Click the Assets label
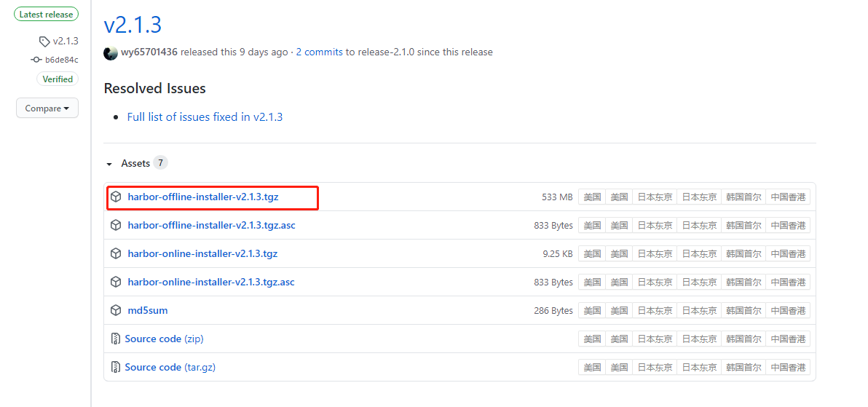868x407 pixels. (135, 163)
